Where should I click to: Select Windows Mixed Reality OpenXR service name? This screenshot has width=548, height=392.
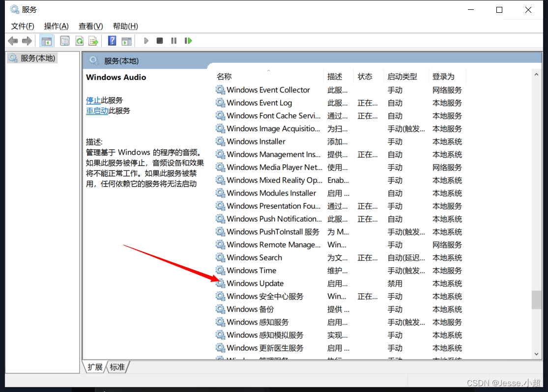[x=275, y=180]
